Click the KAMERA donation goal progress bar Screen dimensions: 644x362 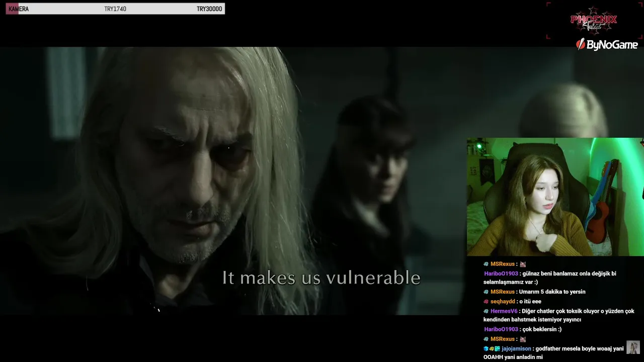tap(115, 9)
